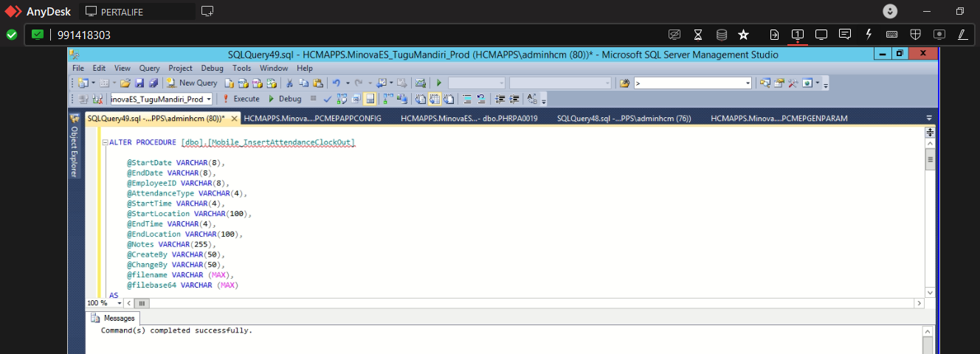Select Results to Grid mode

click(x=434, y=99)
